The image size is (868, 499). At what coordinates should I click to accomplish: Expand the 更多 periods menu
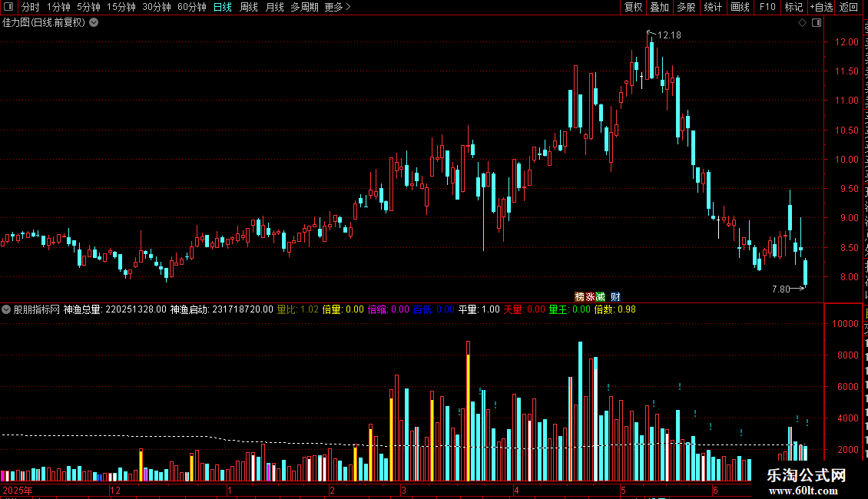[337, 7]
